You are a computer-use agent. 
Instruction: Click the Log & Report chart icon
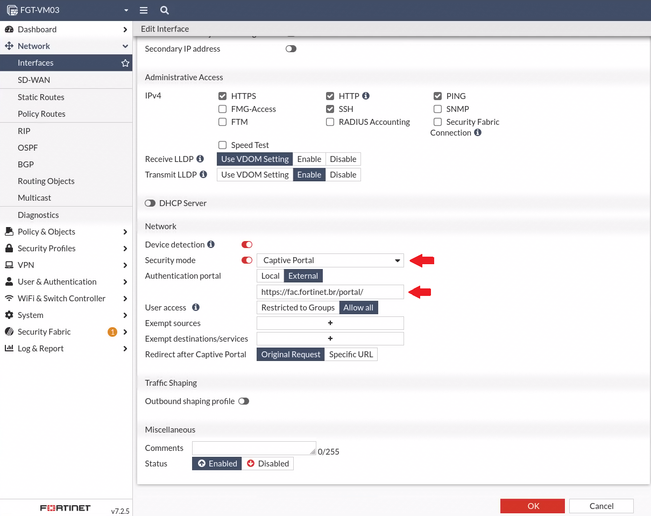click(9, 348)
